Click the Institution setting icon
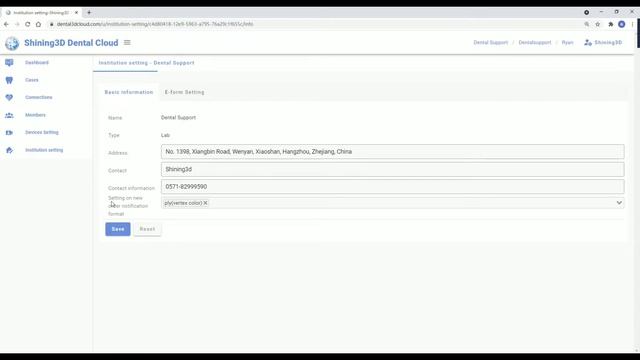The height and width of the screenshot is (360, 640). coord(9,150)
